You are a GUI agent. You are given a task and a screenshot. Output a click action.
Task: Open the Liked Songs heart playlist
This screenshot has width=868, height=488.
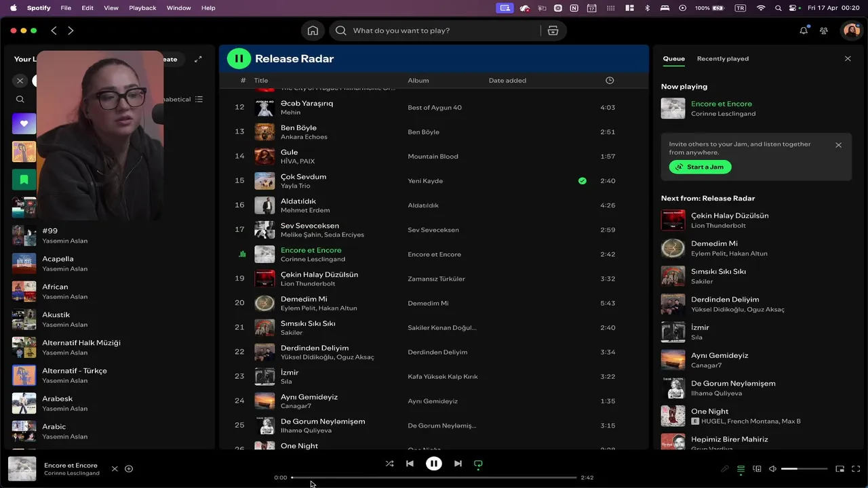pyautogui.click(x=24, y=123)
